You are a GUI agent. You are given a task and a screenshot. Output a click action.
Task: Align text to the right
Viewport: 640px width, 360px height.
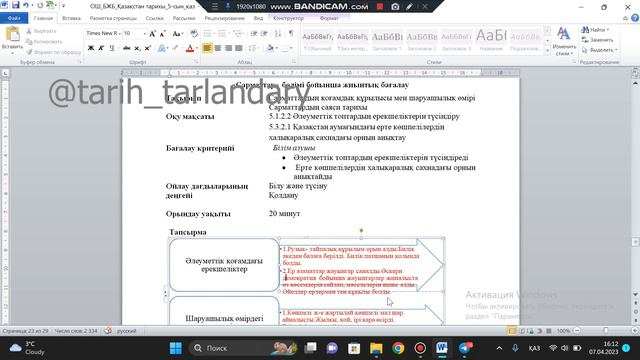(229, 48)
